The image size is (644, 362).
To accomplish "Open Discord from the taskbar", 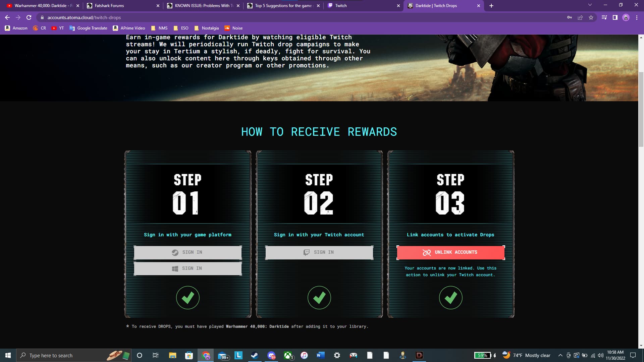I will point(271,355).
